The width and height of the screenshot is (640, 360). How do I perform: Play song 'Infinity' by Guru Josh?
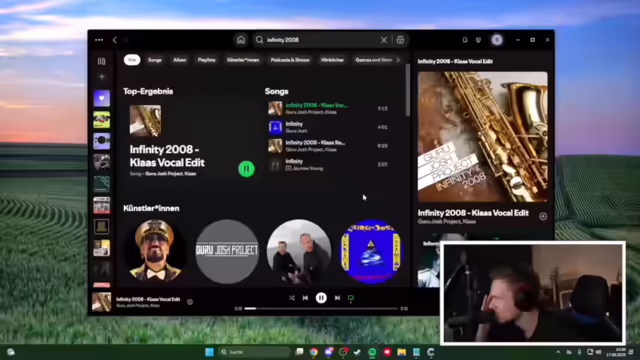(328, 127)
